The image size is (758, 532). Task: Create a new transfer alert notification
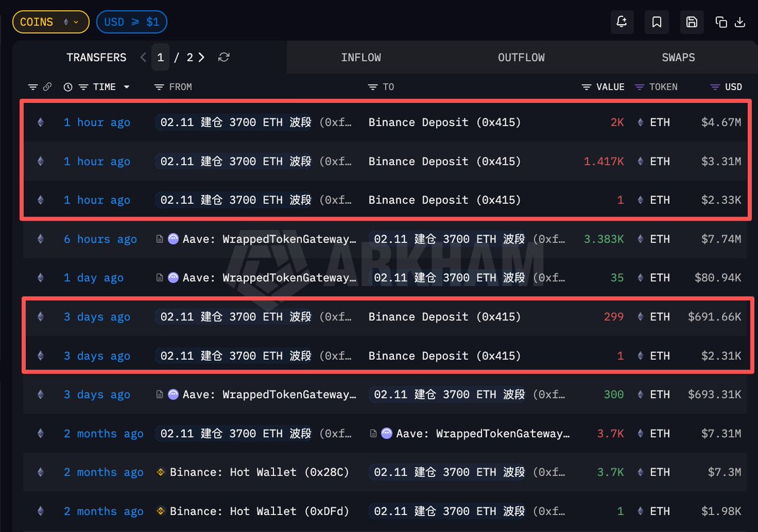[x=622, y=21]
